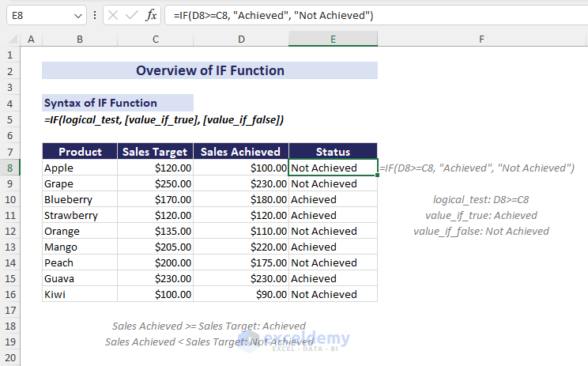Select the Peach cell

coord(80,262)
